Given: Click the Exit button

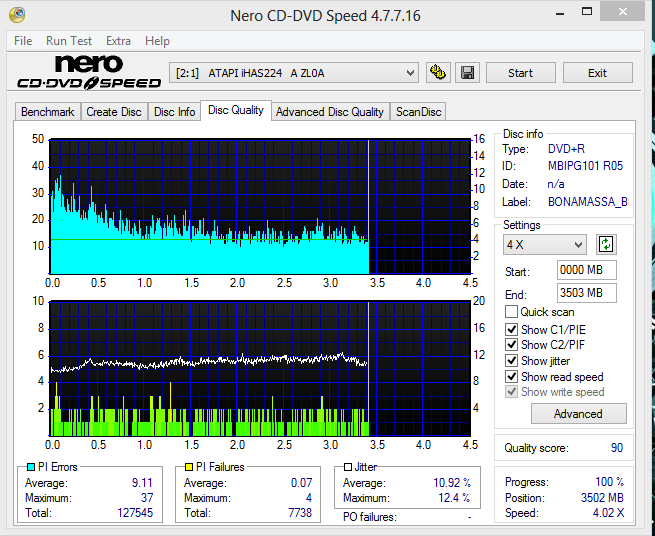Looking at the screenshot, I should (x=597, y=73).
